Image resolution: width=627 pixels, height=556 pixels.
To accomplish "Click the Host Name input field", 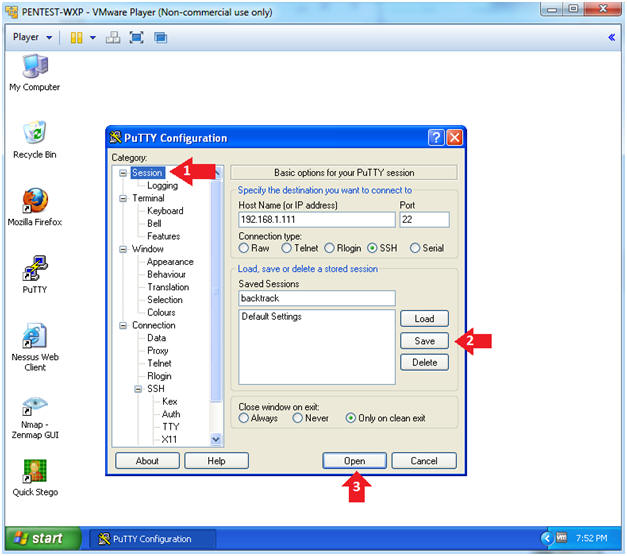I will point(317,220).
